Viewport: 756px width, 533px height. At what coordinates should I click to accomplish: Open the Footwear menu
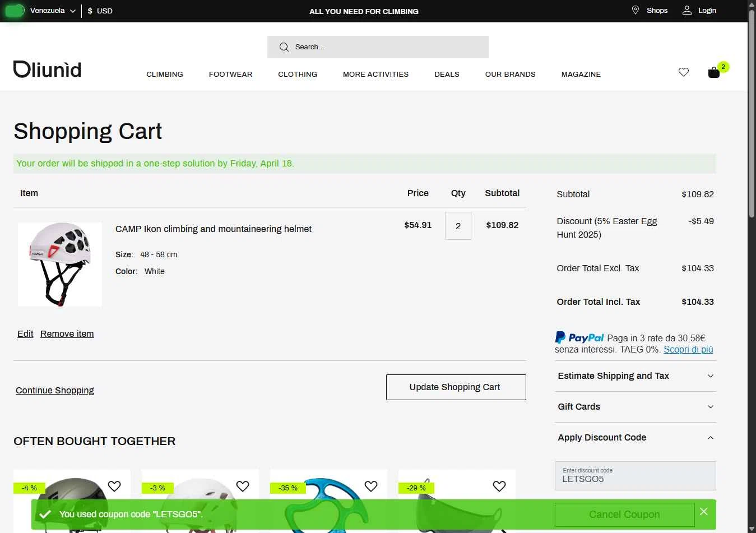(230, 74)
